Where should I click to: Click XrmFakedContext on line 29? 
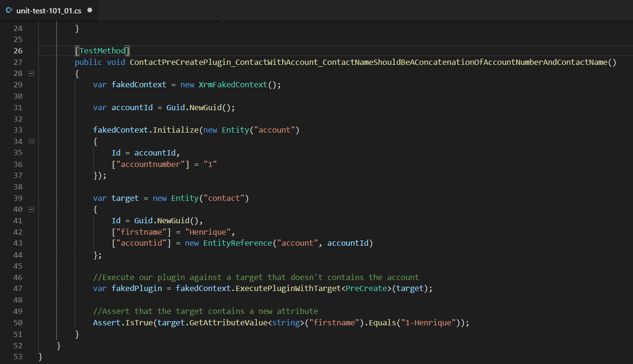point(233,84)
